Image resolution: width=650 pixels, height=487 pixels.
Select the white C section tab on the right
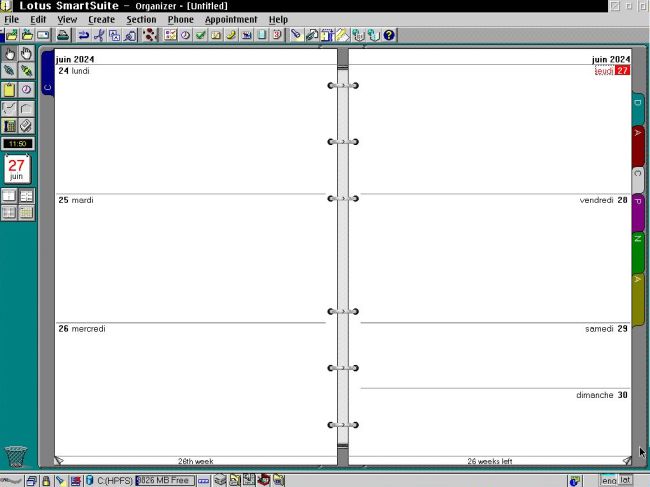point(638,179)
